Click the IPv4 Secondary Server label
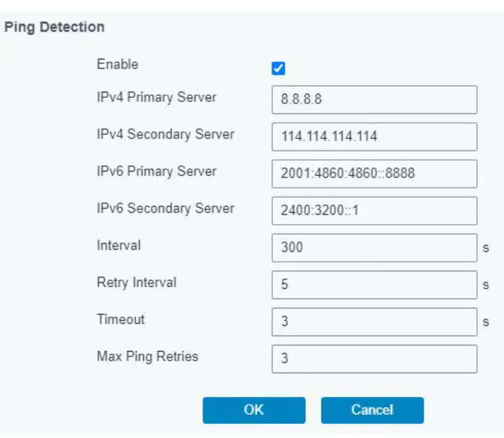The width and height of the screenshot is (504, 438). (166, 134)
